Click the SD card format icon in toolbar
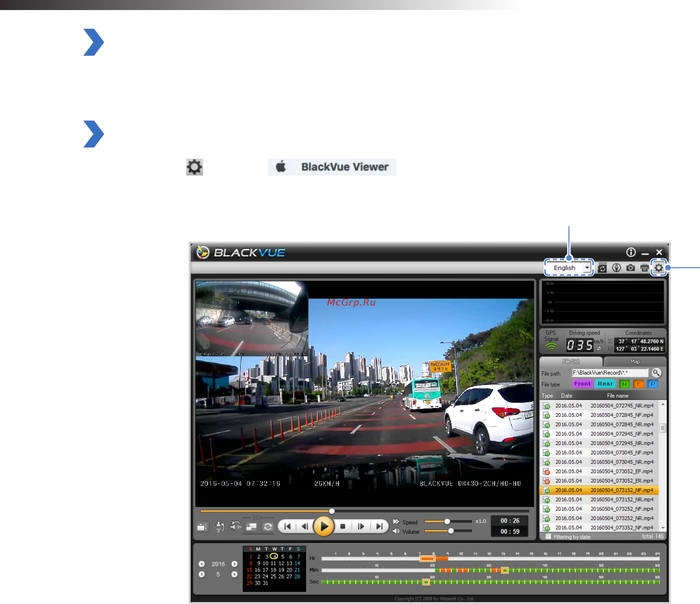The height and width of the screenshot is (604, 700). coord(602,268)
